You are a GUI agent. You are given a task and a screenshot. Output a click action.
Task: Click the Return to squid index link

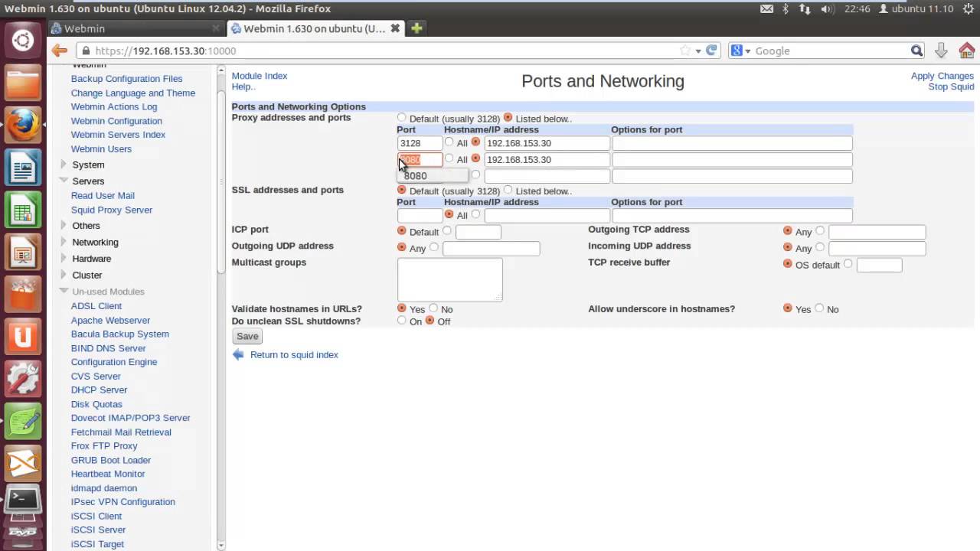tap(294, 354)
